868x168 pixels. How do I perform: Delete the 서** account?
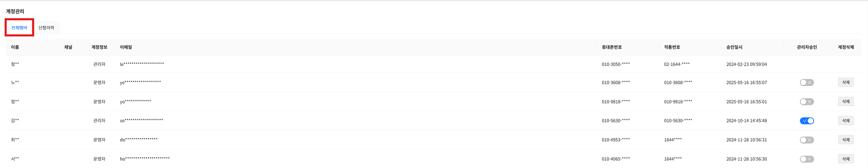846,159
